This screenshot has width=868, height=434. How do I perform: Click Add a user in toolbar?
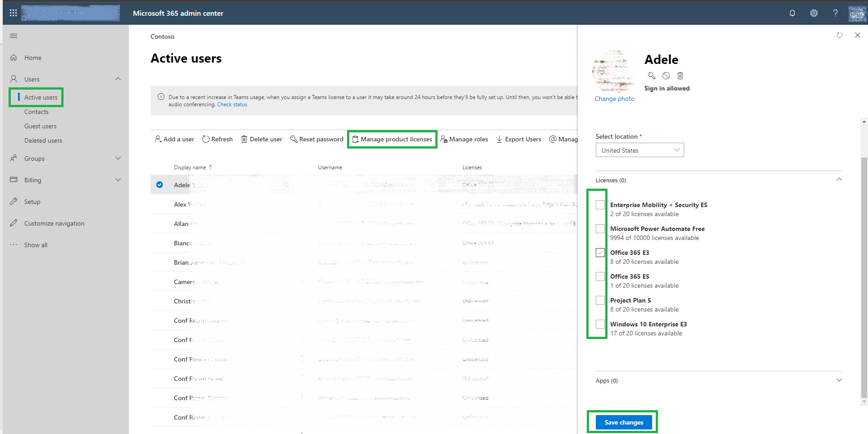pos(174,139)
